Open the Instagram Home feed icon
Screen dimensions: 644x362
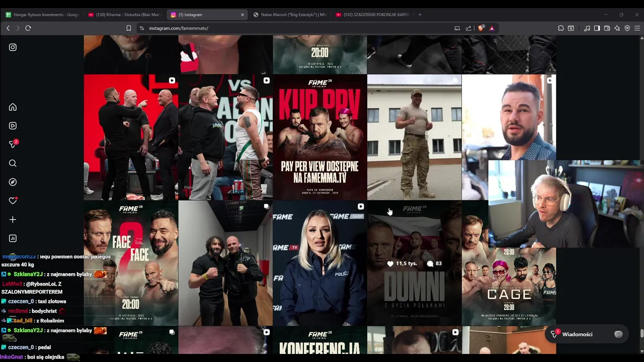(x=13, y=107)
